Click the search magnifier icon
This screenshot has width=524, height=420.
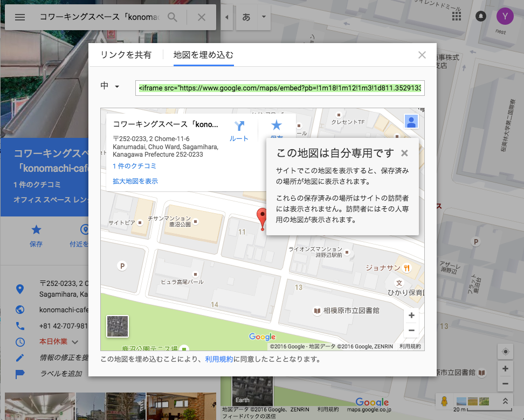(173, 17)
